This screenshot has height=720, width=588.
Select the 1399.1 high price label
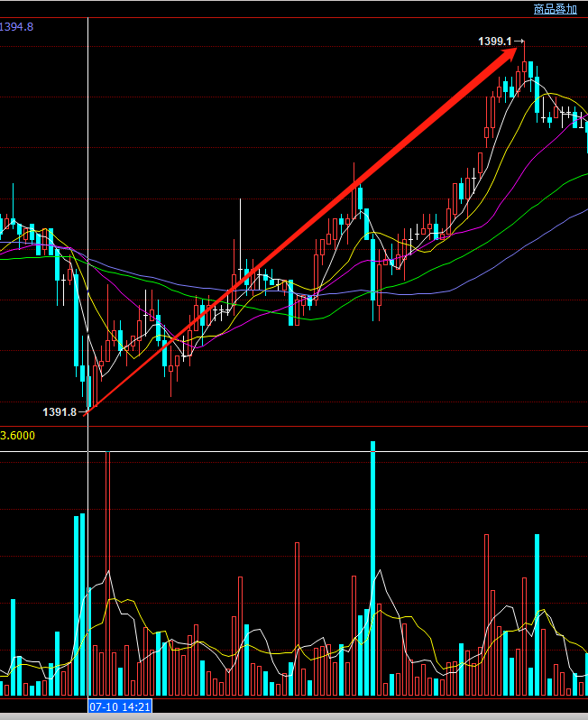[x=495, y=42]
